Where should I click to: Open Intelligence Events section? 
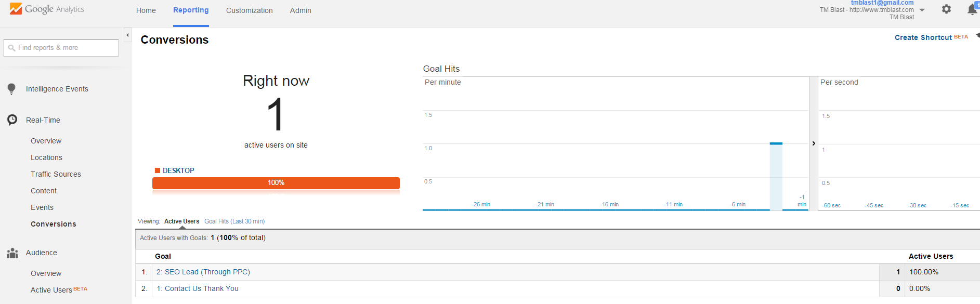click(57, 89)
